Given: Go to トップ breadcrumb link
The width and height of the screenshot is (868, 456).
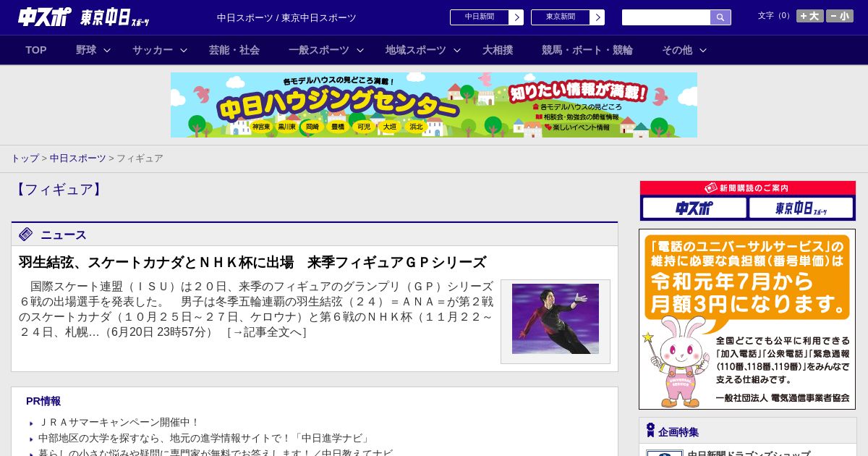Looking at the screenshot, I should (x=25, y=158).
